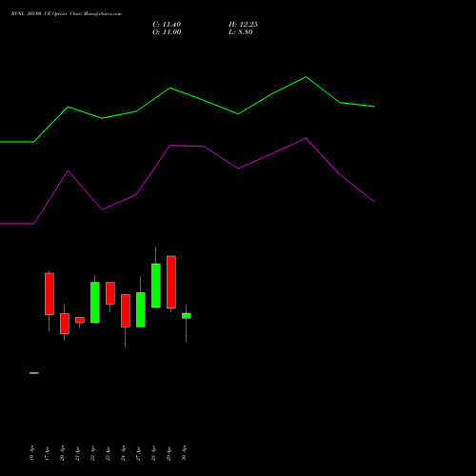476x476 pixels.
Task: Click the high value H: 12.25
Action: [243, 25]
